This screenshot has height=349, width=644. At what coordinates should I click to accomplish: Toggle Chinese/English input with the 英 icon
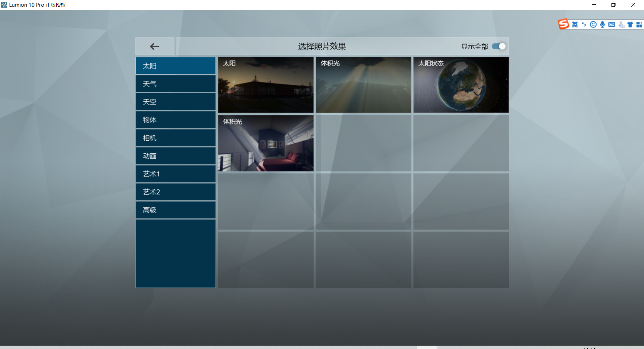click(575, 24)
